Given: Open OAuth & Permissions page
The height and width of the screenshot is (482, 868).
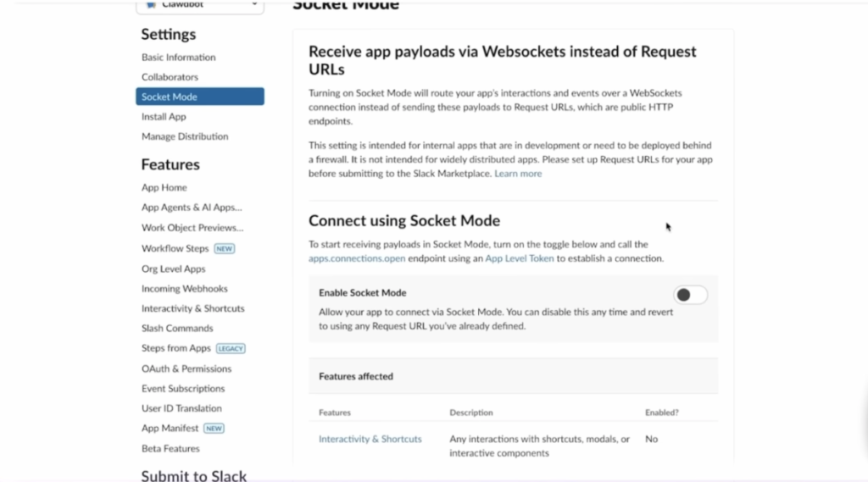Looking at the screenshot, I should click(186, 368).
